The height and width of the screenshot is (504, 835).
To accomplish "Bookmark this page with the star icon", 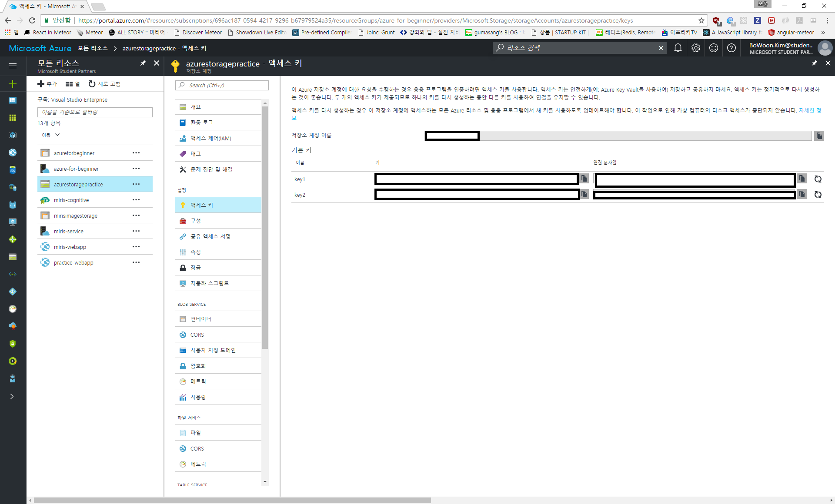I will (701, 20).
